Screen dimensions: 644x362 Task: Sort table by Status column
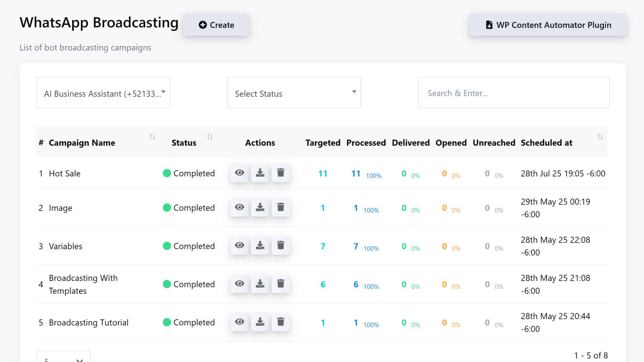[x=210, y=137]
